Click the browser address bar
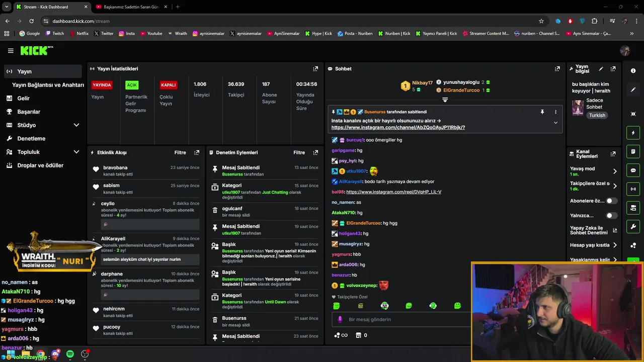Image resolution: width=644 pixels, height=362 pixels. point(289,21)
